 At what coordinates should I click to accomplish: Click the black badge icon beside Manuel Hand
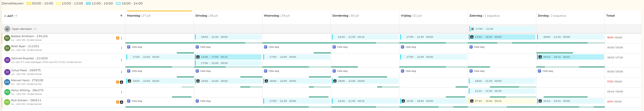(x=122, y=82)
